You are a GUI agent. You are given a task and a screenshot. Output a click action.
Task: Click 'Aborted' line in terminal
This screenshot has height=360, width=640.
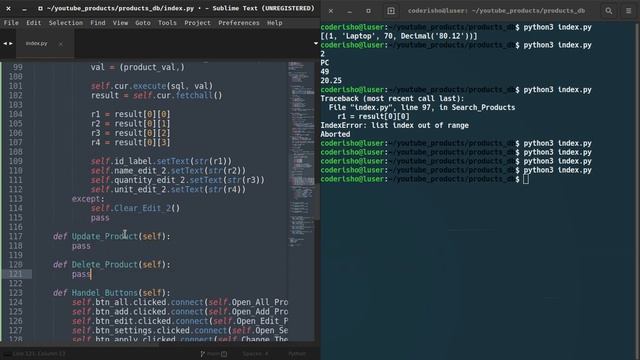(x=335, y=134)
